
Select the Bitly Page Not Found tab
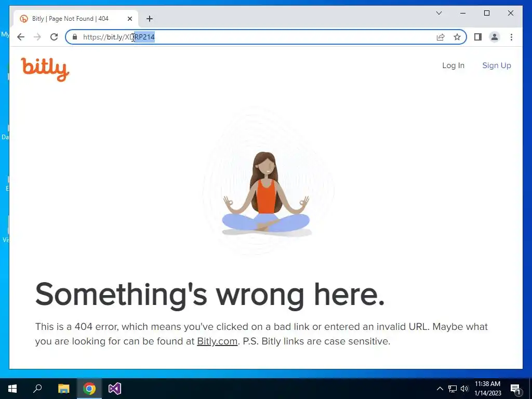pos(76,19)
